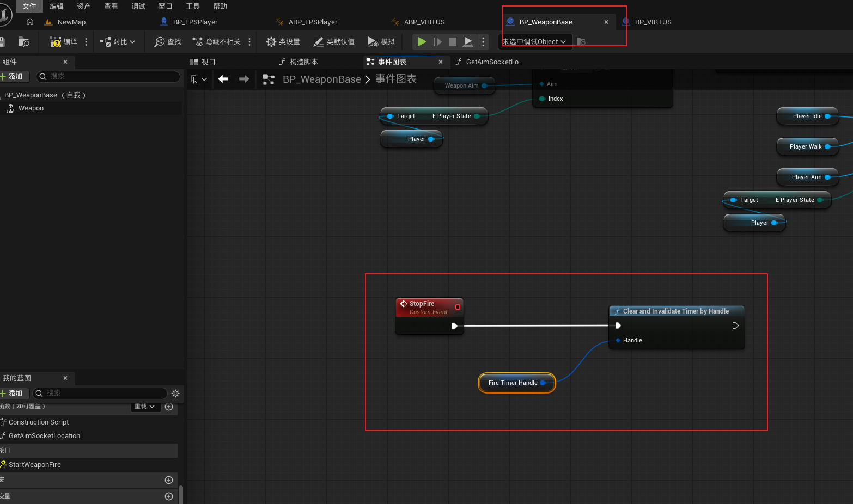The height and width of the screenshot is (504, 853).
Task: Open 类默认值 class defaults
Action: tap(333, 42)
